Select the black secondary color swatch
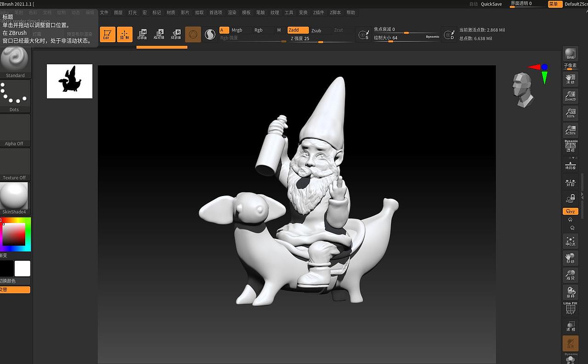The width and height of the screenshot is (588, 364). 6,269
